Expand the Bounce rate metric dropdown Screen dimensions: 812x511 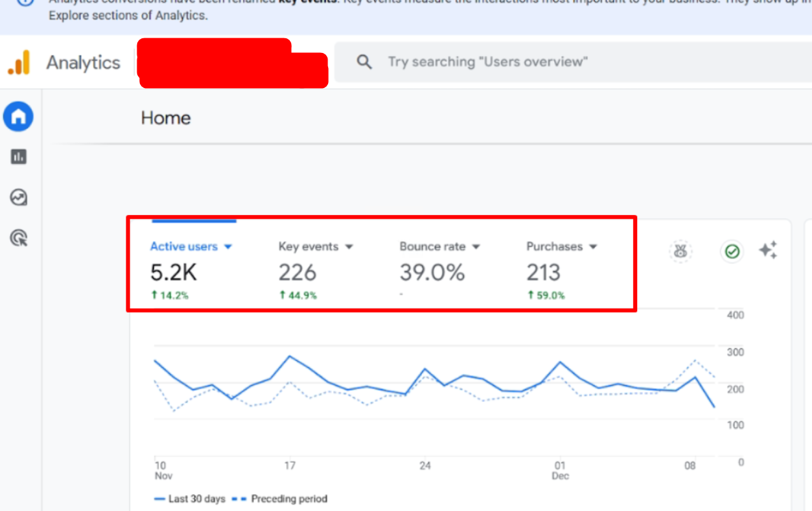476,247
